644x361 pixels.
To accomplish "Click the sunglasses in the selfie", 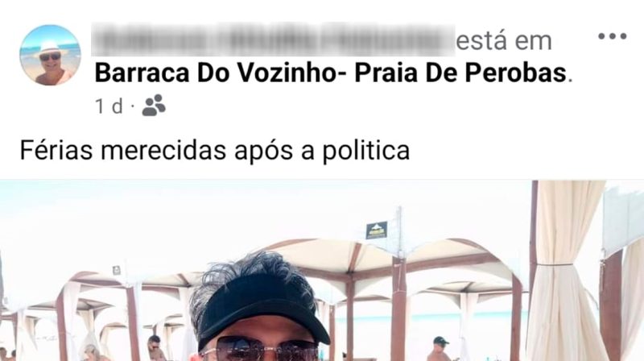I will pyautogui.click(x=260, y=350).
